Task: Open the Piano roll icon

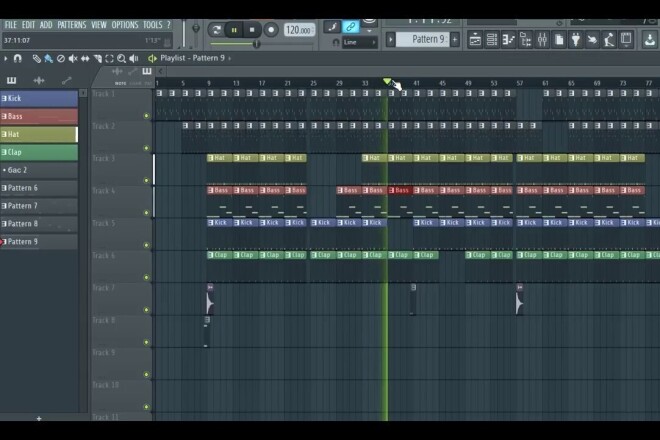Action: tap(508, 40)
